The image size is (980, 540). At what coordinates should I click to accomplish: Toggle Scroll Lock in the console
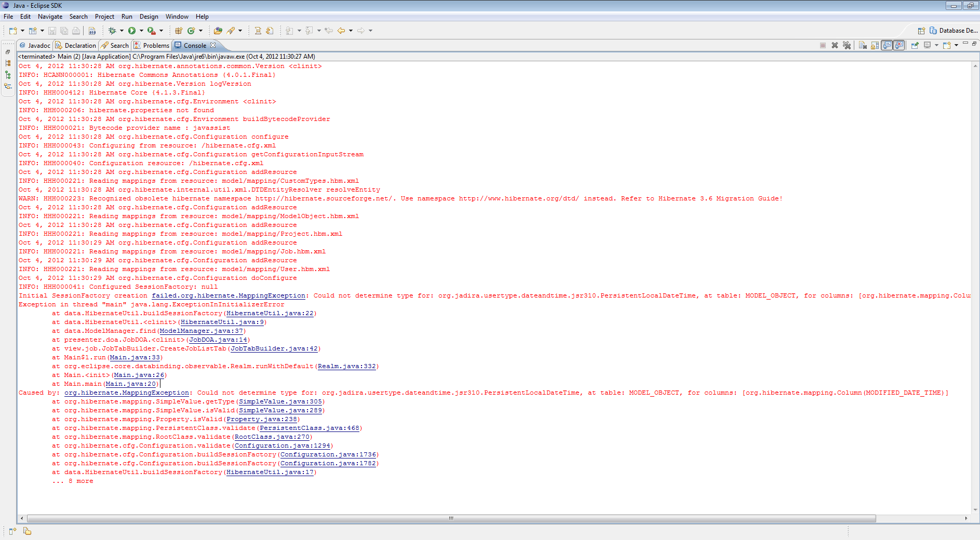coord(875,46)
